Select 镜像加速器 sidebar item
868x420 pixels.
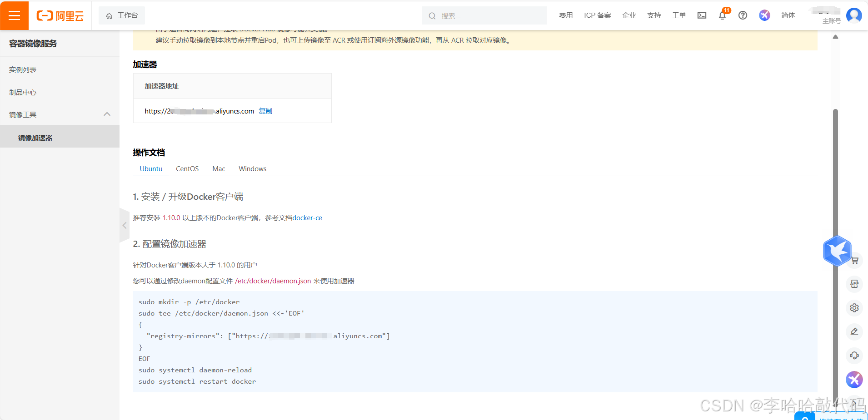point(60,137)
